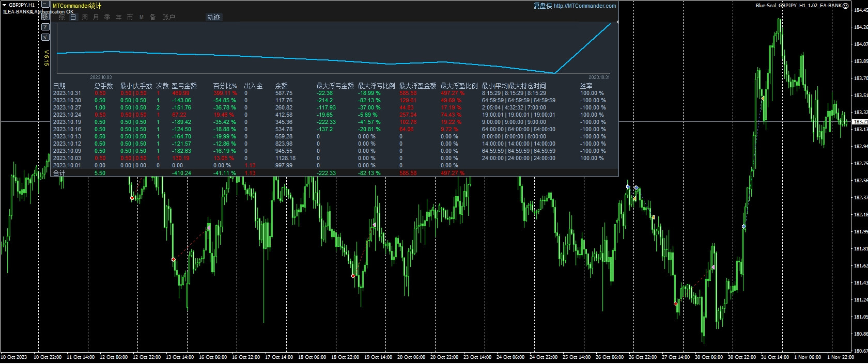Click the √ checkmark icon in sidebar
Viewport: 868px width, 364px height.
pyautogui.click(x=45, y=37)
